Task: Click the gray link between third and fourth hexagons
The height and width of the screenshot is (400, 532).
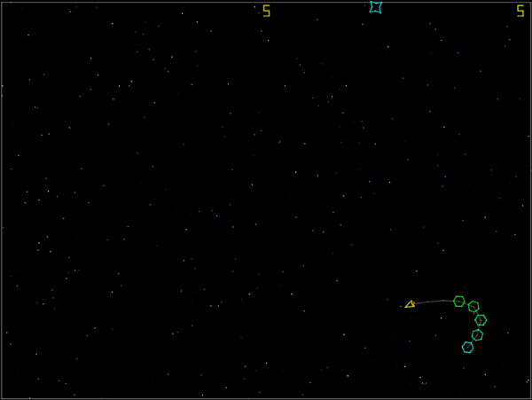Action: coord(479,327)
